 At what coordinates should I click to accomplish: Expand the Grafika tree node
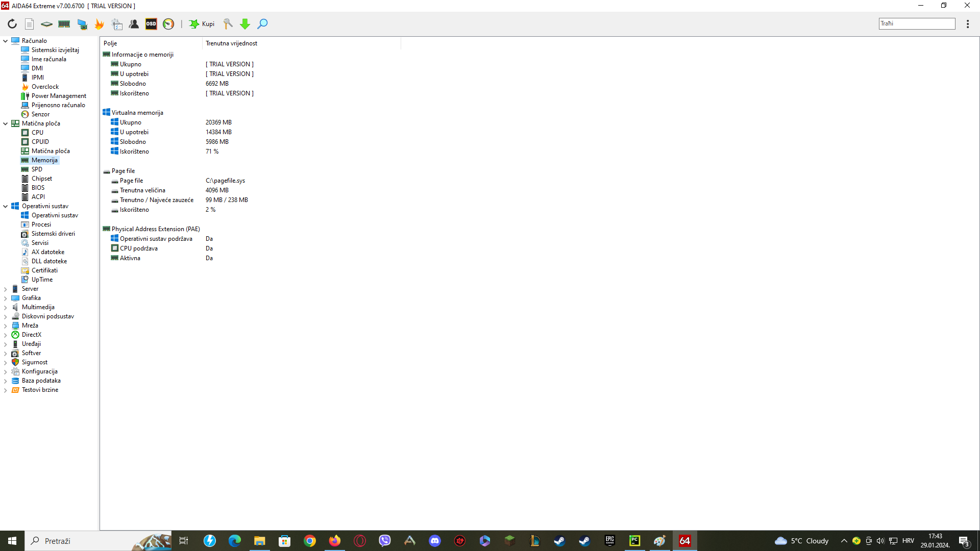pyautogui.click(x=6, y=298)
